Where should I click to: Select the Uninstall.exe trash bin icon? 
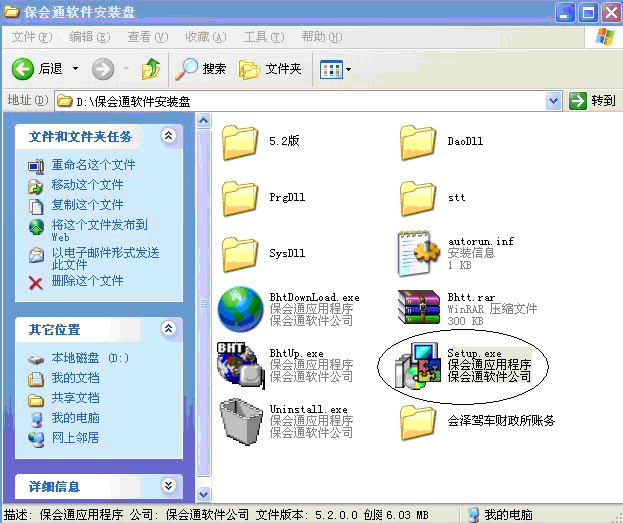(241, 421)
